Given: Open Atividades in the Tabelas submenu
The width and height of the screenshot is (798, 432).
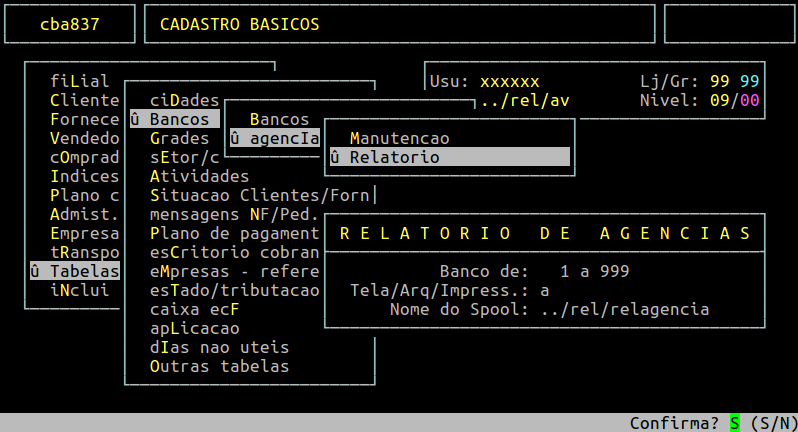Looking at the screenshot, I should click(199, 176).
